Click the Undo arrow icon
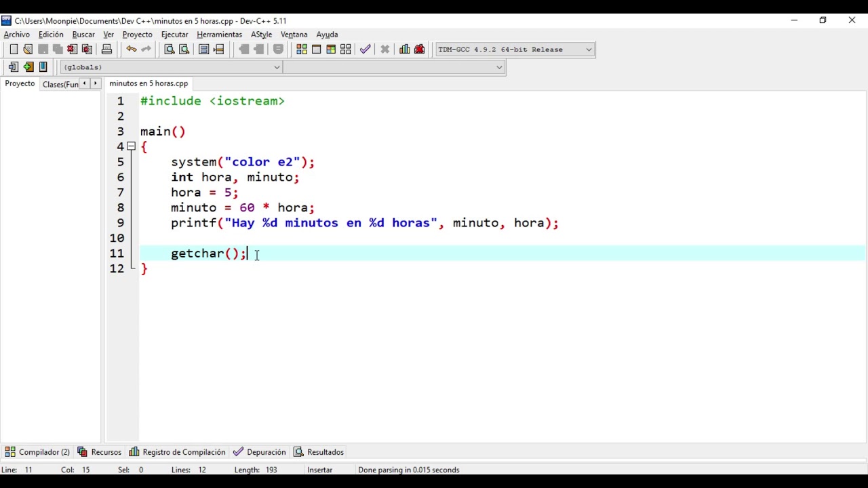Image resolution: width=868 pixels, height=488 pixels. (x=131, y=49)
